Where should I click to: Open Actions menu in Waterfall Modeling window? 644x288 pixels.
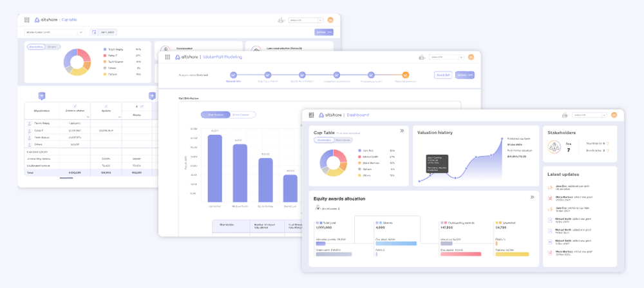click(x=465, y=75)
